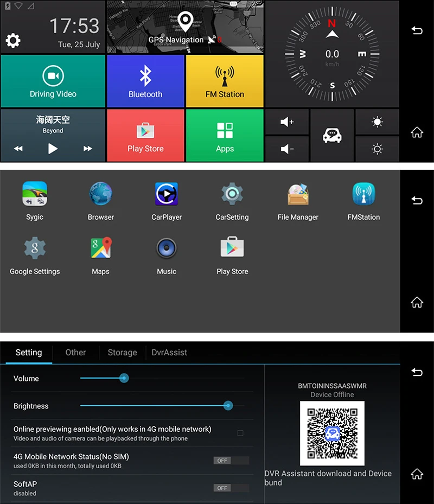Switch to the DvrAssist tab

(169, 353)
